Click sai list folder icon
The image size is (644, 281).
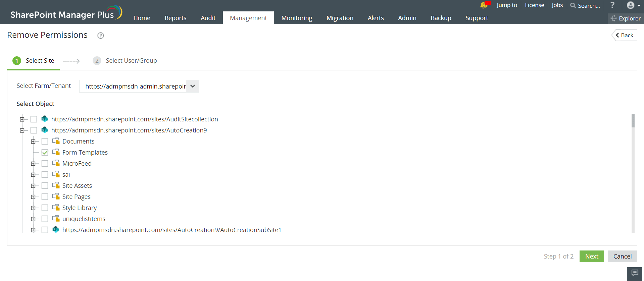tap(56, 174)
